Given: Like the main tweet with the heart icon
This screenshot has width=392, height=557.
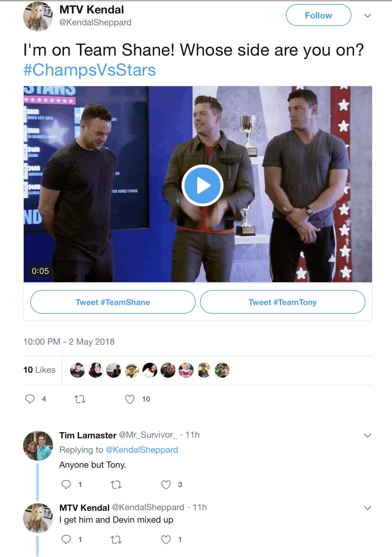Looking at the screenshot, I should [130, 399].
